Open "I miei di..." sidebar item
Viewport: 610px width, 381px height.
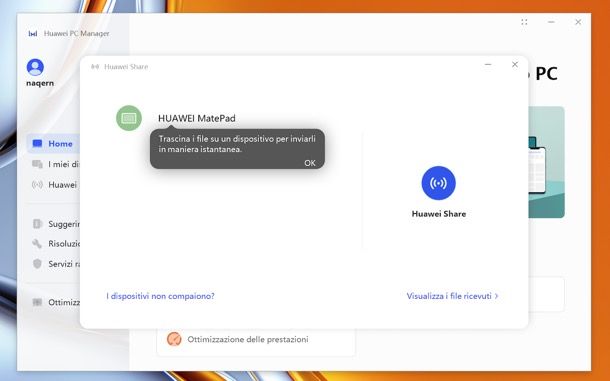click(x=55, y=164)
